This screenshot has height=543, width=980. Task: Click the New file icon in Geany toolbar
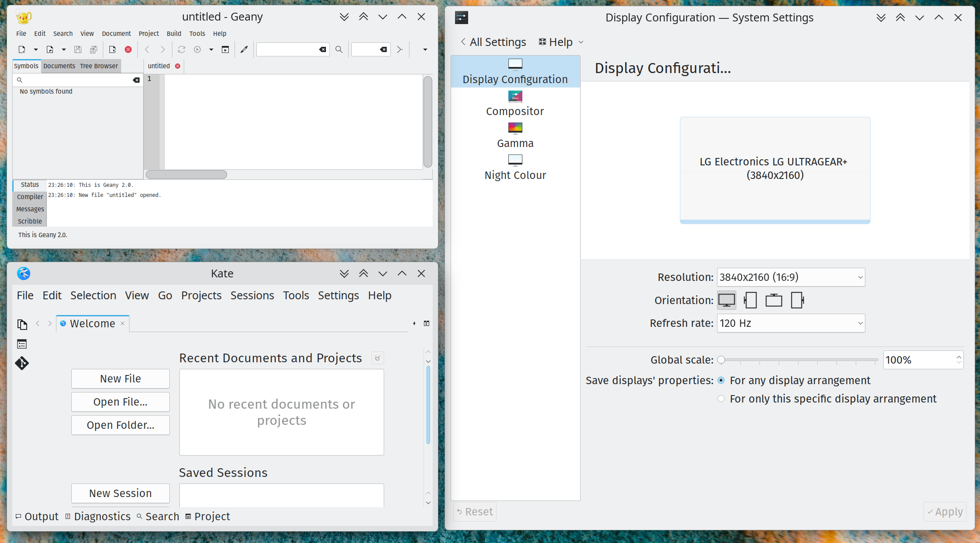(x=22, y=49)
